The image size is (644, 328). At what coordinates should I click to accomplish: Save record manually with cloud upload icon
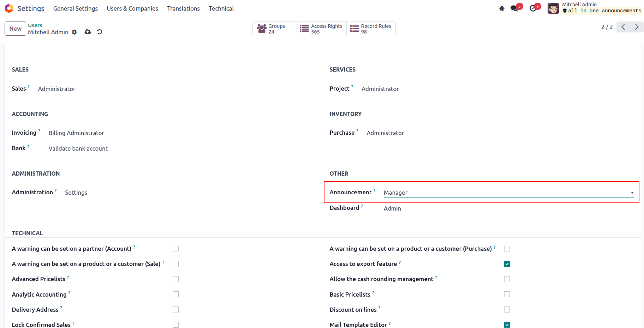click(x=88, y=32)
